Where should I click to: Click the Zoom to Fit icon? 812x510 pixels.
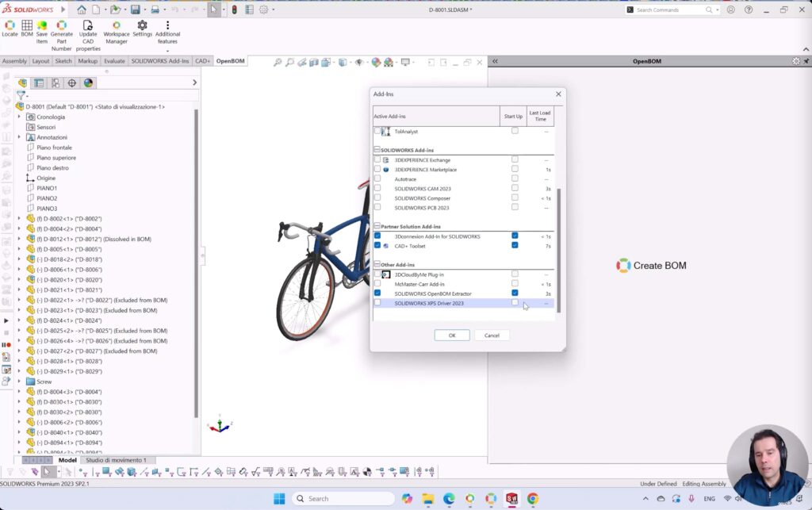tap(278, 62)
